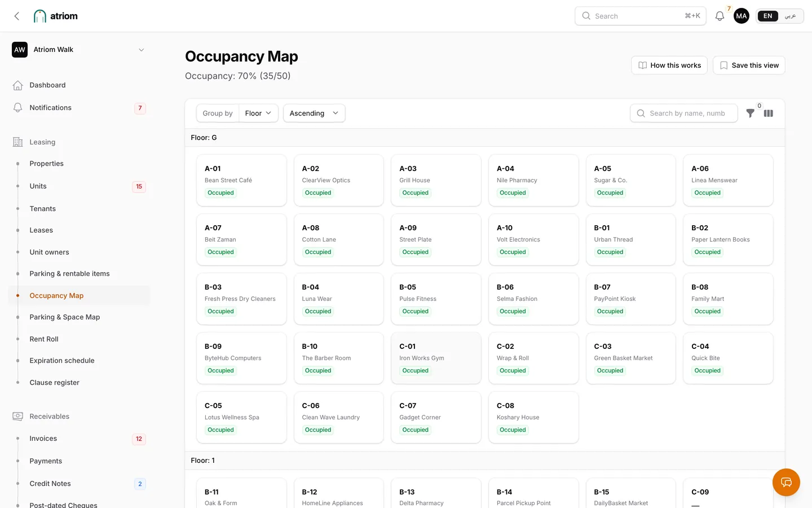Open the column layout icon

click(769, 113)
